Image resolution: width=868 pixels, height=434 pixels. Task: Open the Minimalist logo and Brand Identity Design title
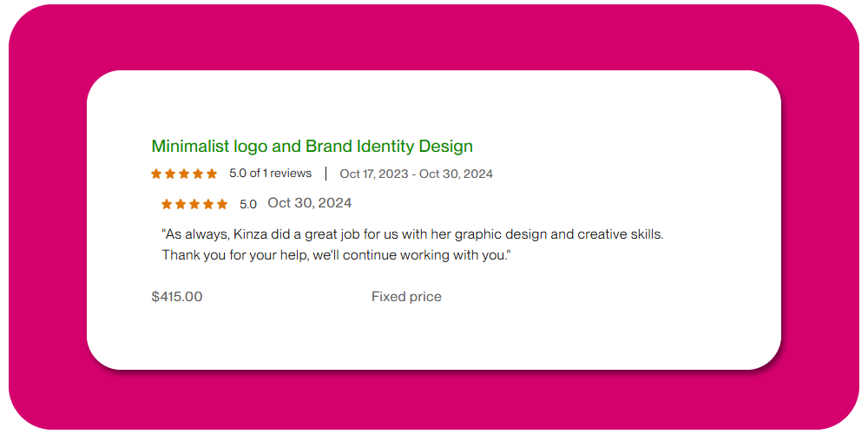(x=312, y=146)
